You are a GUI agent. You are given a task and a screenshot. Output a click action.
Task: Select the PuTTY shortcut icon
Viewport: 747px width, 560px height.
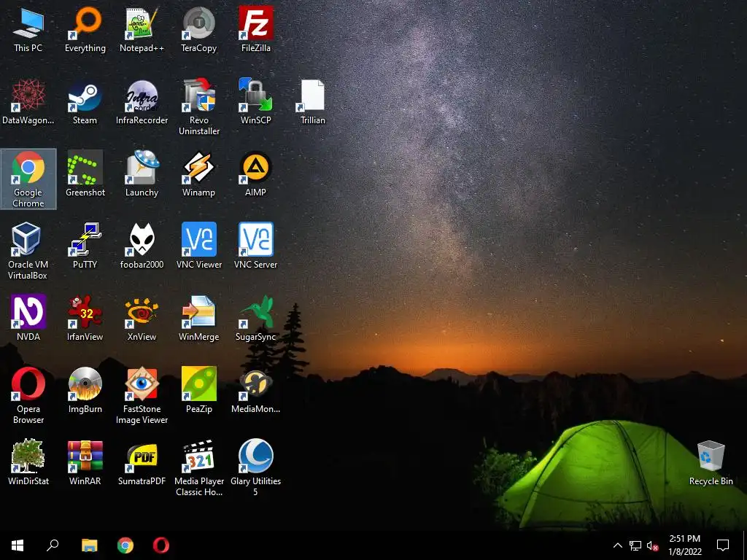85,246
